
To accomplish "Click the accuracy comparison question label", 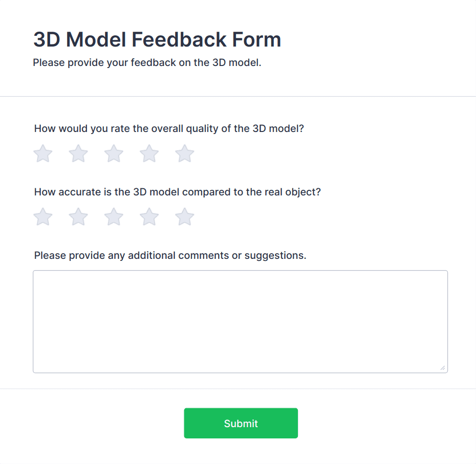I will click(x=177, y=192).
